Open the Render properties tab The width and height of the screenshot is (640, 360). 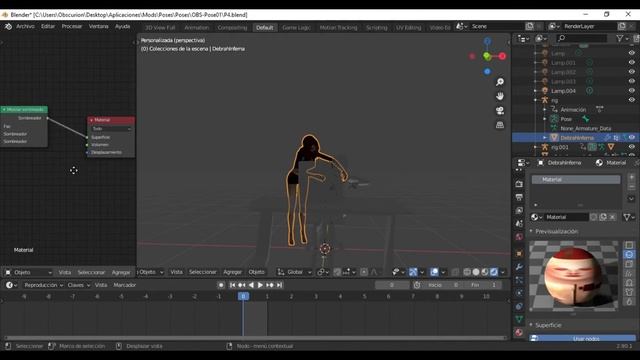click(x=519, y=184)
